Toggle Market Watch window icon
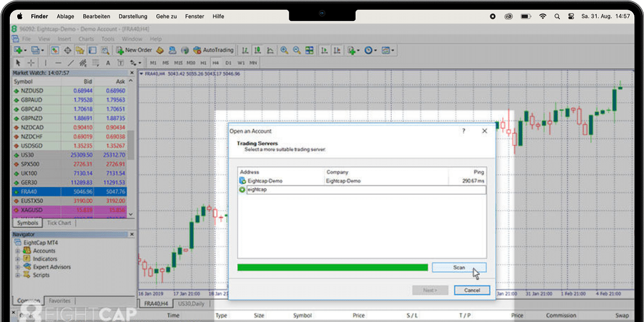Viewport: 644px width, 322px height. [x=55, y=50]
